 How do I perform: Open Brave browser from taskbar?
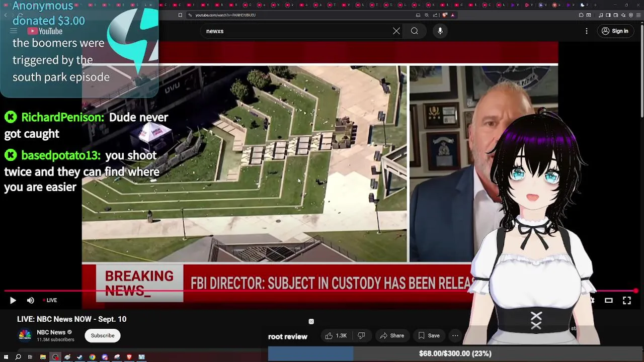click(129, 357)
